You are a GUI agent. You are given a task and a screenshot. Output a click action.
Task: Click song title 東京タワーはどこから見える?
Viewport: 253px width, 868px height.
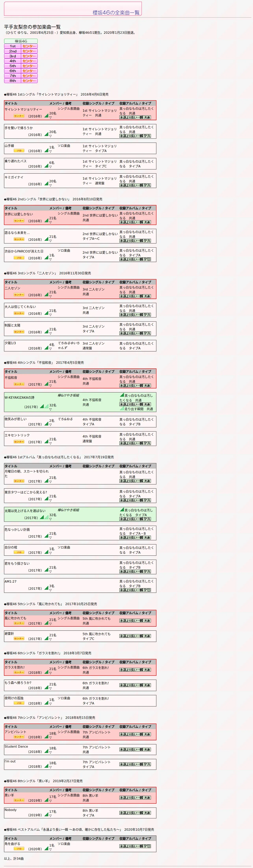(x=26, y=492)
